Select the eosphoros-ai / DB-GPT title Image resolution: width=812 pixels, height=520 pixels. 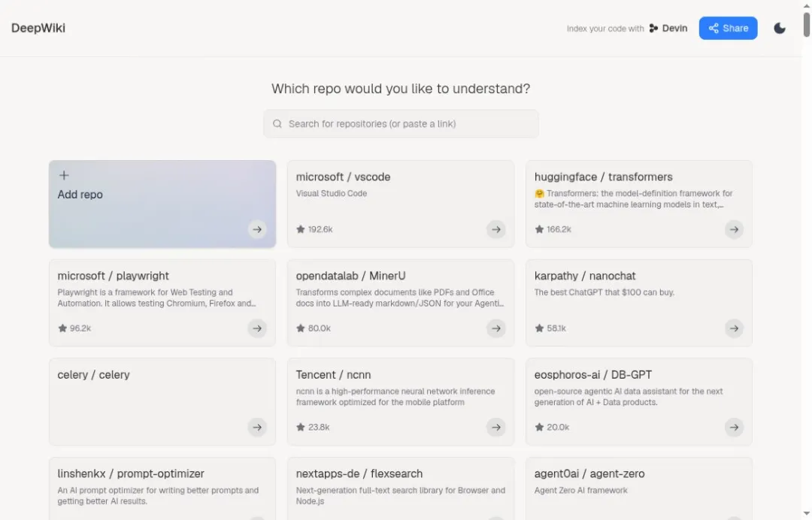593,375
